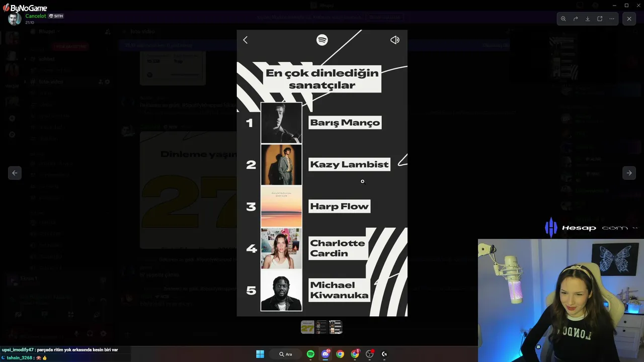Select the middle thumbnail in the image strip
Image resolution: width=644 pixels, height=362 pixels.
[x=321, y=327]
